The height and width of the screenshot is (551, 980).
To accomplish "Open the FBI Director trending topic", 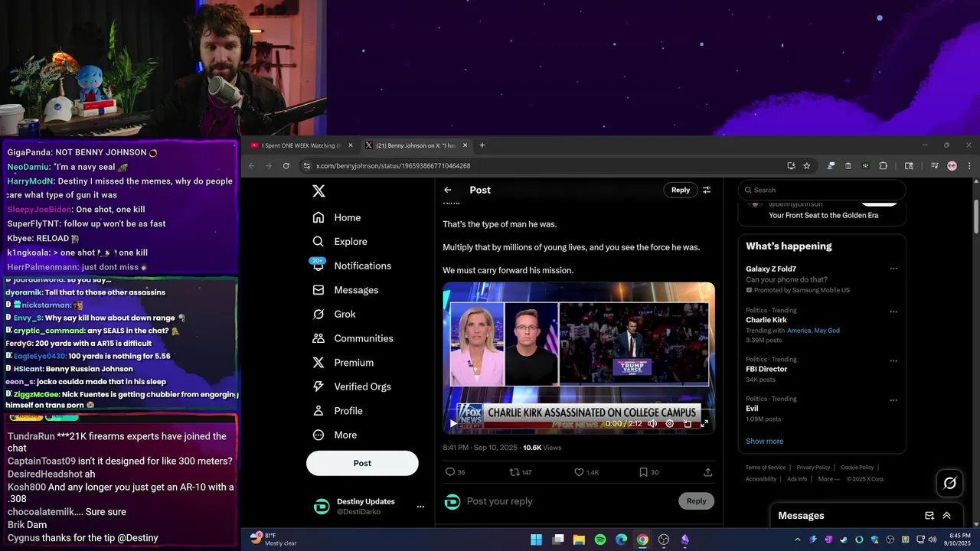I will click(766, 369).
